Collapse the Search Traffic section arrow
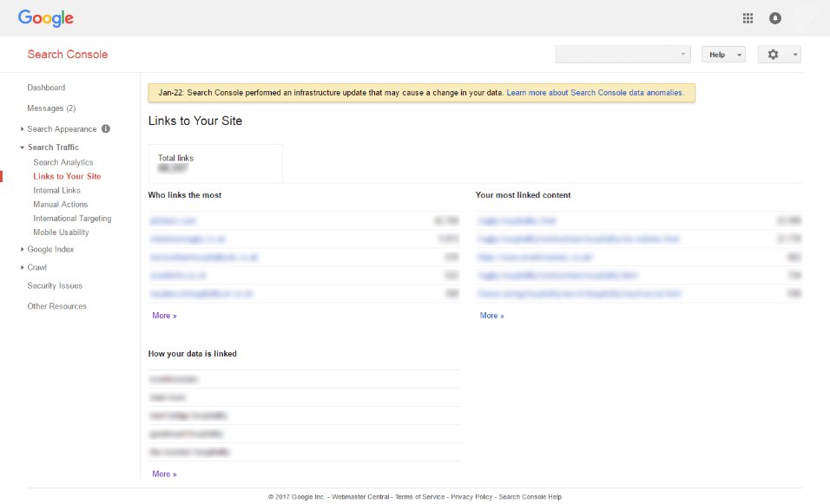The width and height of the screenshot is (830, 504). click(22, 147)
